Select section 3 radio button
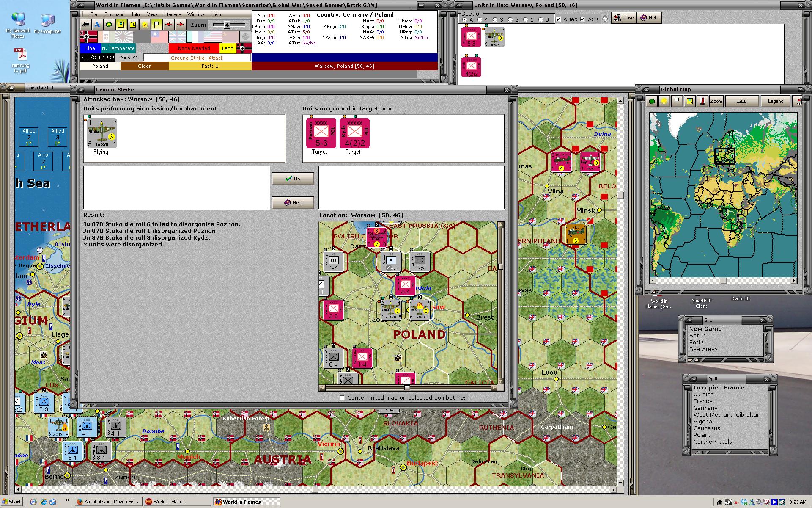This screenshot has width=812, height=508. (x=495, y=19)
